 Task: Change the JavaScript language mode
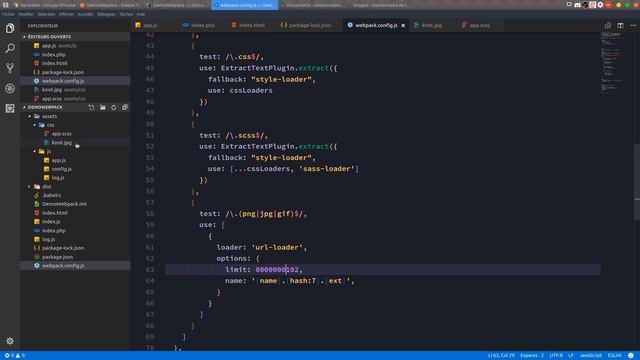click(x=590, y=356)
